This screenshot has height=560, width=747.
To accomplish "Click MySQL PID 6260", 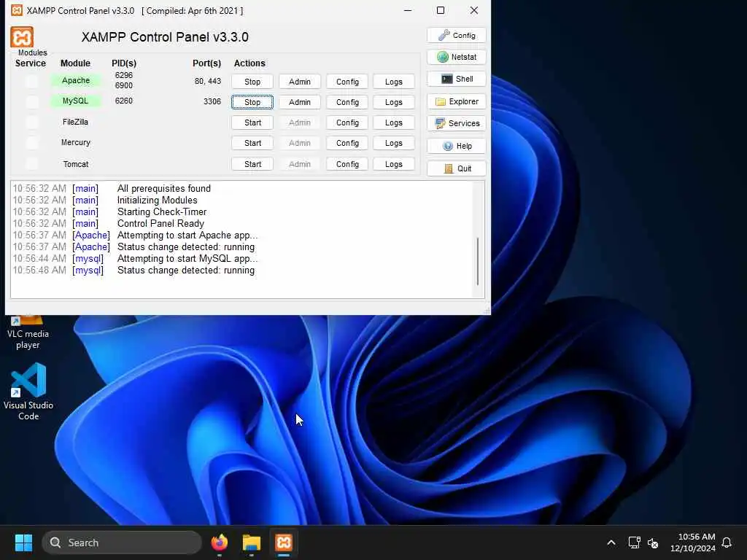I will [x=124, y=101].
